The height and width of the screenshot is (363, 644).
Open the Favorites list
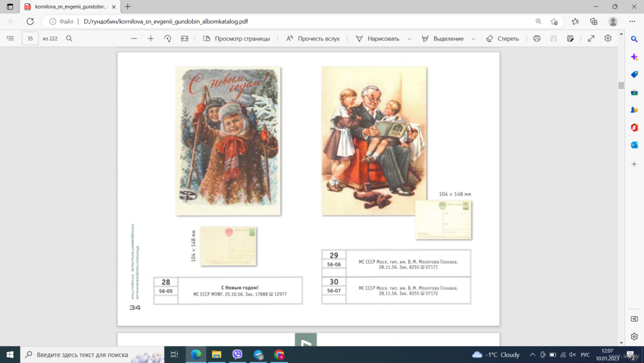[x=575, y=21]
